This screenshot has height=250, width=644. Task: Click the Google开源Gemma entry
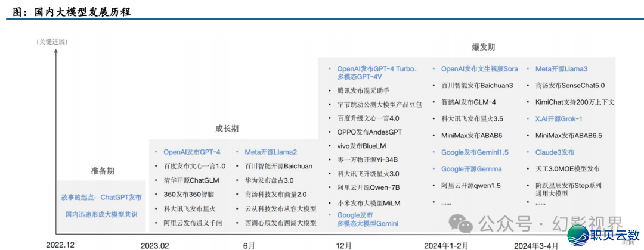pos(471,169)
